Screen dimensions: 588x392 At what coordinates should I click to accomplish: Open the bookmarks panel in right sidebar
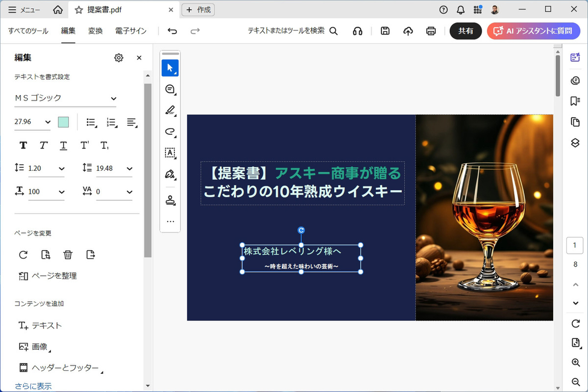575,101
